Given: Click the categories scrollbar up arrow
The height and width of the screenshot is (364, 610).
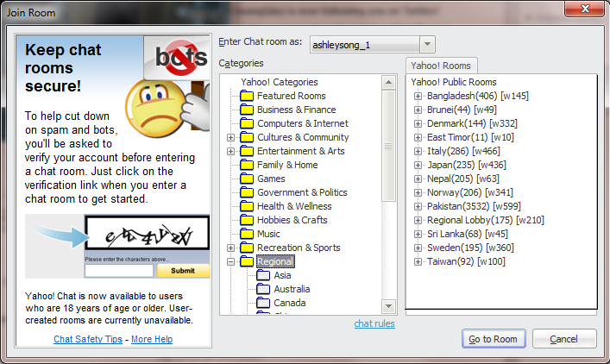Looking at the screenshot, I should (388, 83).
